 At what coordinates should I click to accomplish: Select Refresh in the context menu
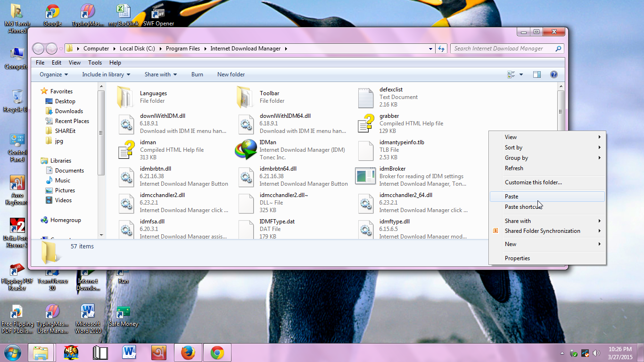547,168
